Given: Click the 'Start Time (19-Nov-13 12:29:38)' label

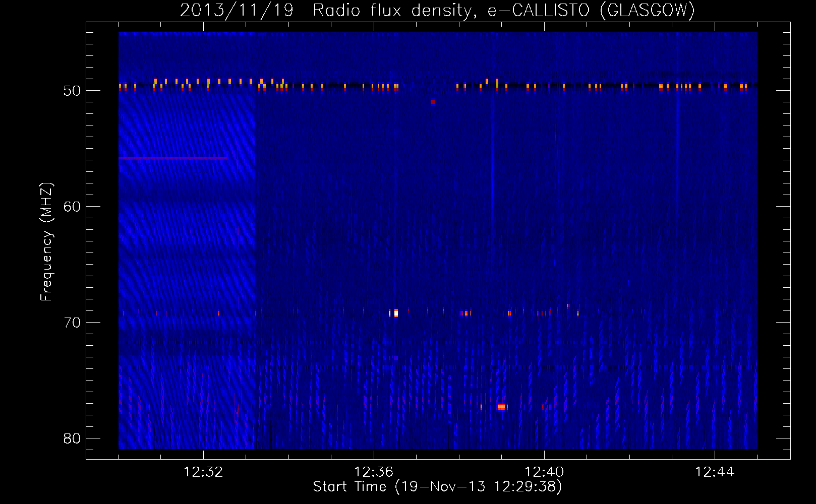Looking at the screenshot, I should pos(437,487).
